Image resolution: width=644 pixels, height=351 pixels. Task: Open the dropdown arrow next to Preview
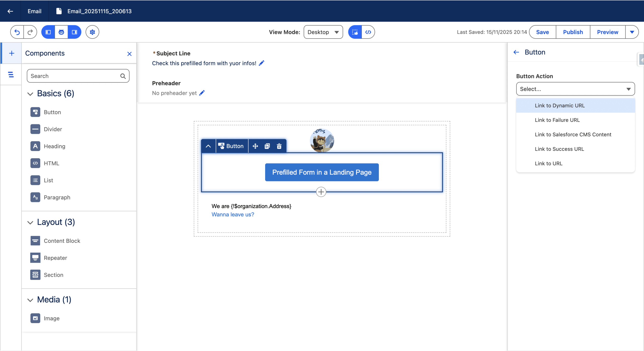click(x=632, y=32)
